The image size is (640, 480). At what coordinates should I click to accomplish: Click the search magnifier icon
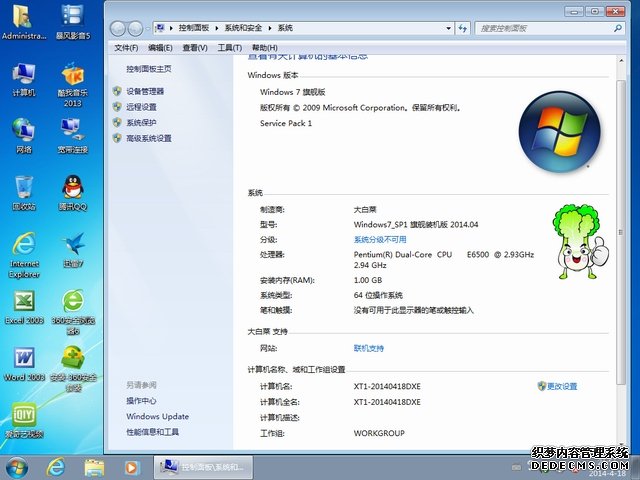[x=618, y=28]
